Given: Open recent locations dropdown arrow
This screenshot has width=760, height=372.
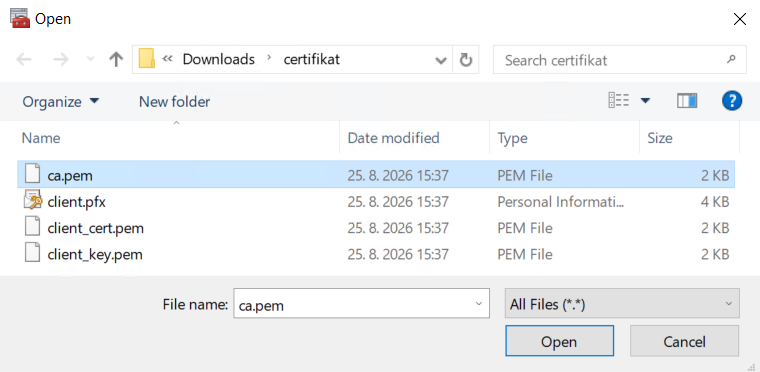Looking at the screenshot, I should tap(90, 60).
